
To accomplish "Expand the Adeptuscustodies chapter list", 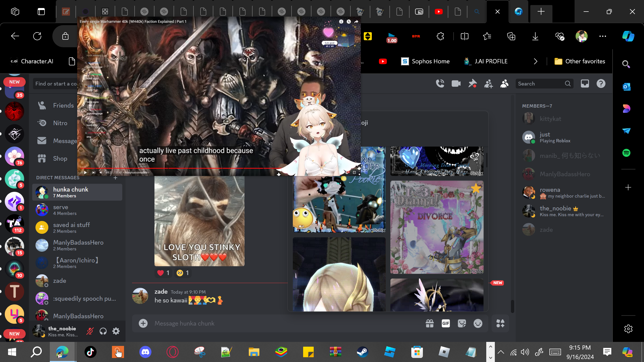I will [137, 172].
